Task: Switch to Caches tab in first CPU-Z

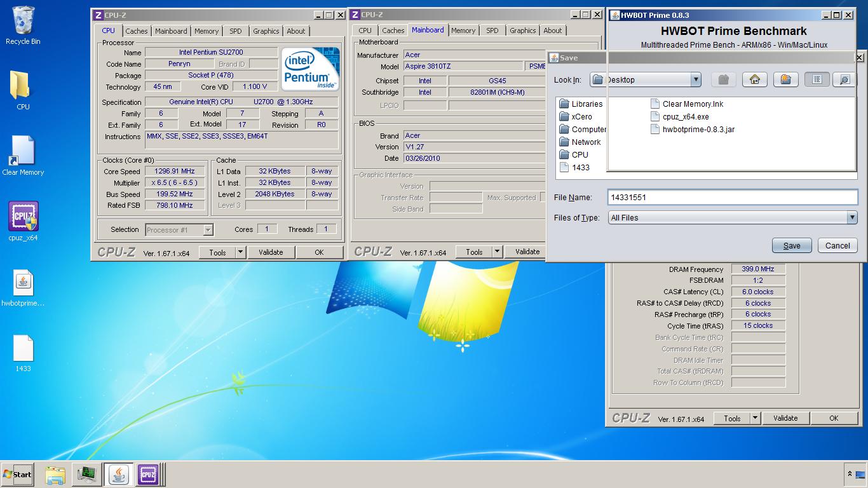Action: (x=136, y=31)
